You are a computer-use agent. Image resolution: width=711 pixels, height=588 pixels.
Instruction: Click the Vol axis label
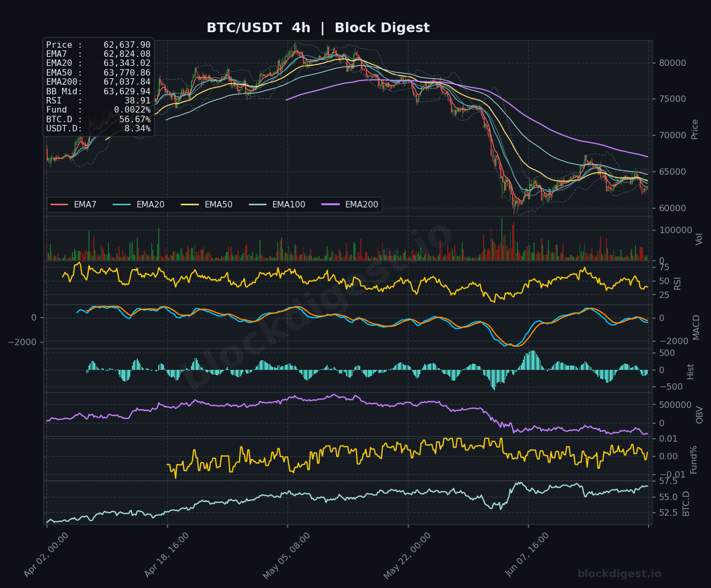pos(699,239)
